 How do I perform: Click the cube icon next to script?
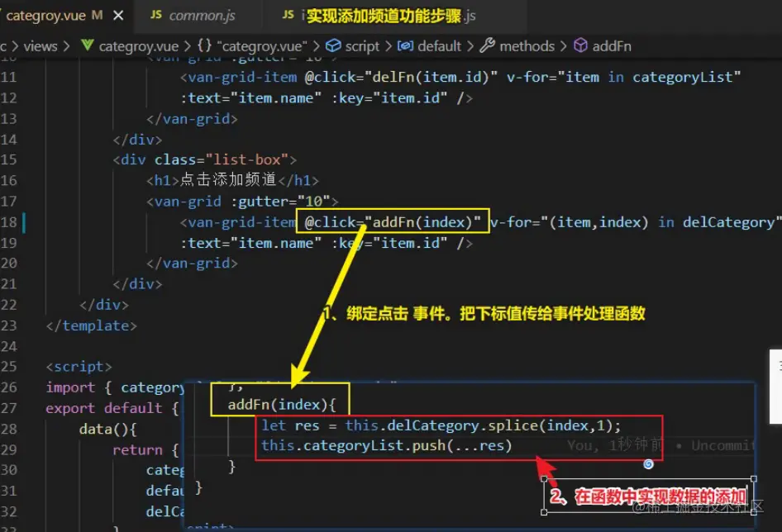333,46
